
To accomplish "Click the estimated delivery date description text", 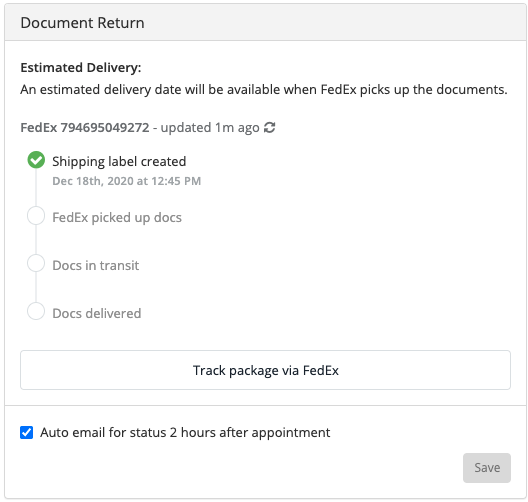I will 264,90.
